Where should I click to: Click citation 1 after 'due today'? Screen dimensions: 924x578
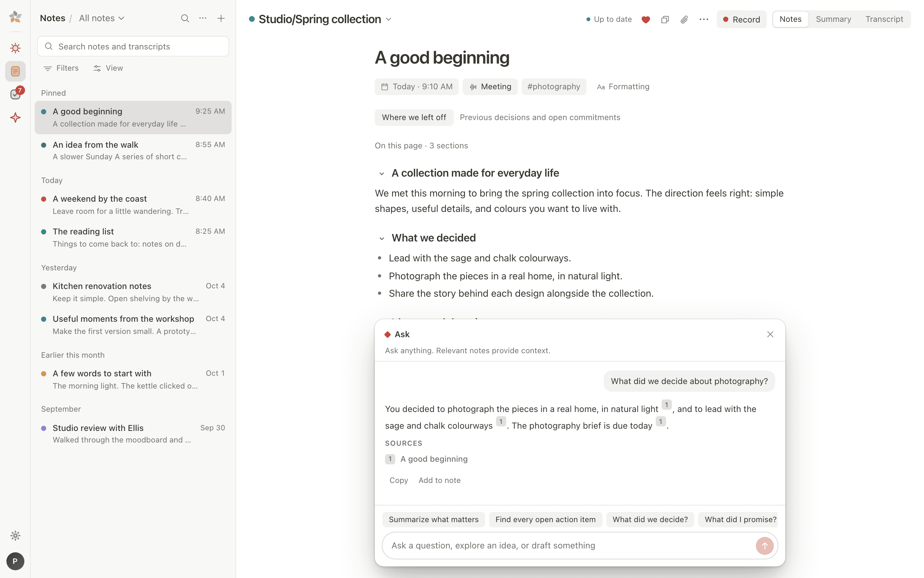(661, 422)
